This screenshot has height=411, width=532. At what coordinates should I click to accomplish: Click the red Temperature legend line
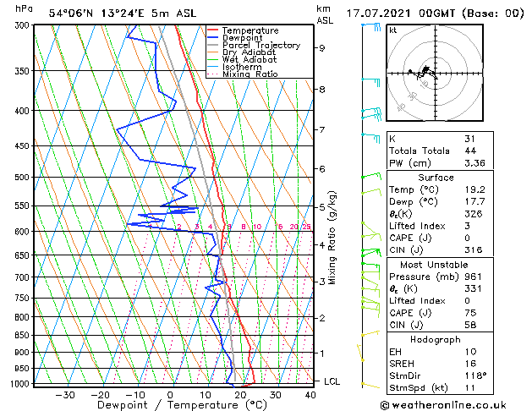[x=212, y=30]
